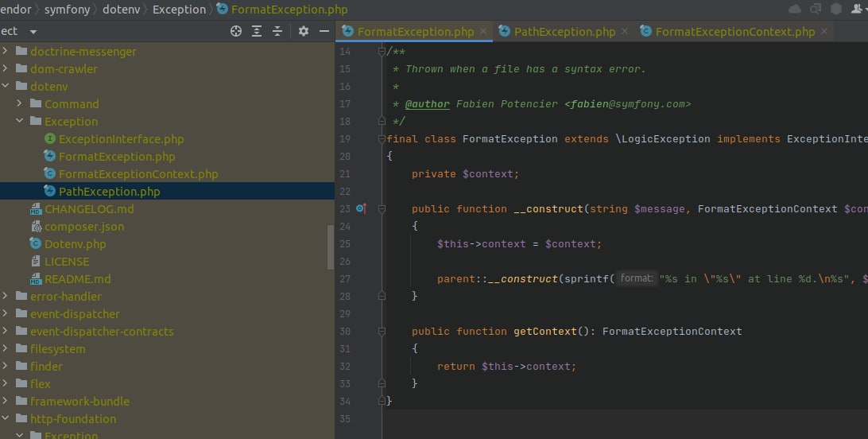Click the Expand All icon in project toolbar
The width and height of the screenshot is (868, 439).
pos(257,32)
